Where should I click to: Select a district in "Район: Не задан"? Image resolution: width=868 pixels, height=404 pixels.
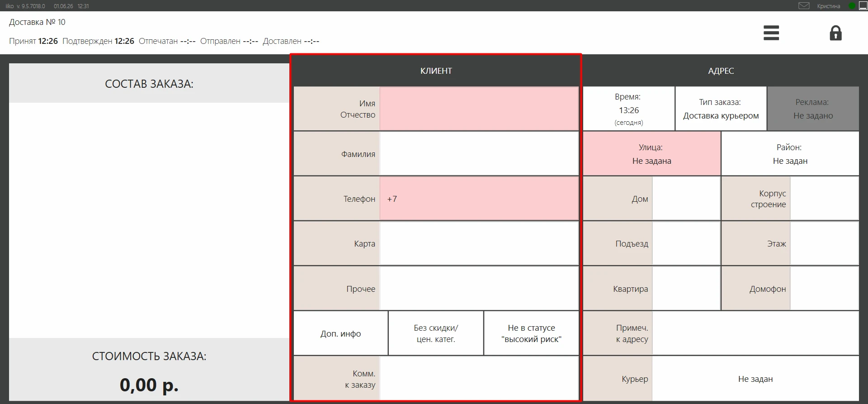[x=790, y=154]
